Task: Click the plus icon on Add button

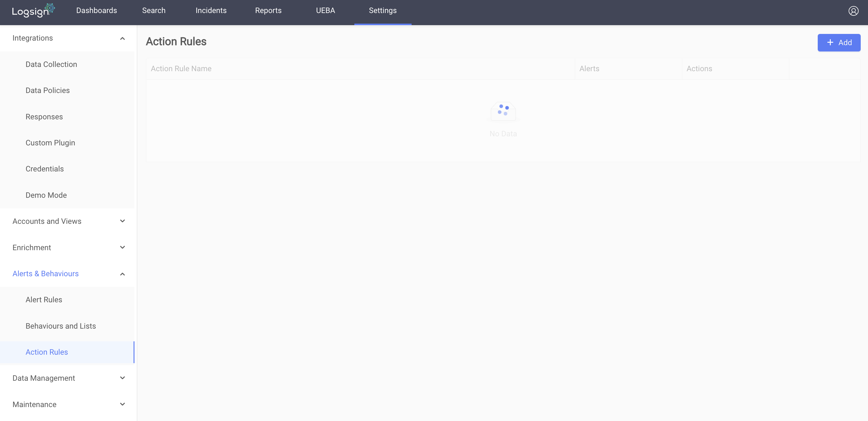Action: pyautogui.click(x=830, y=42)
